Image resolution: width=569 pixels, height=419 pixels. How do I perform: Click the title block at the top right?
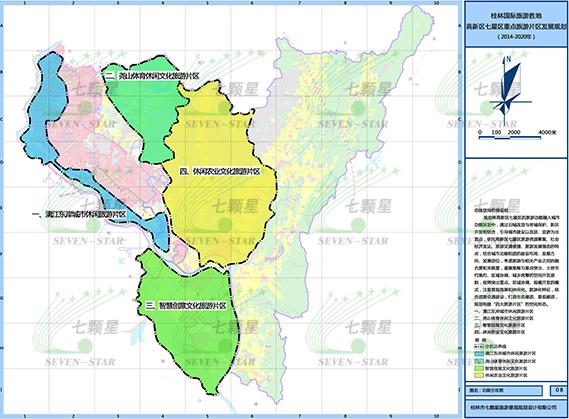[516, 24]
